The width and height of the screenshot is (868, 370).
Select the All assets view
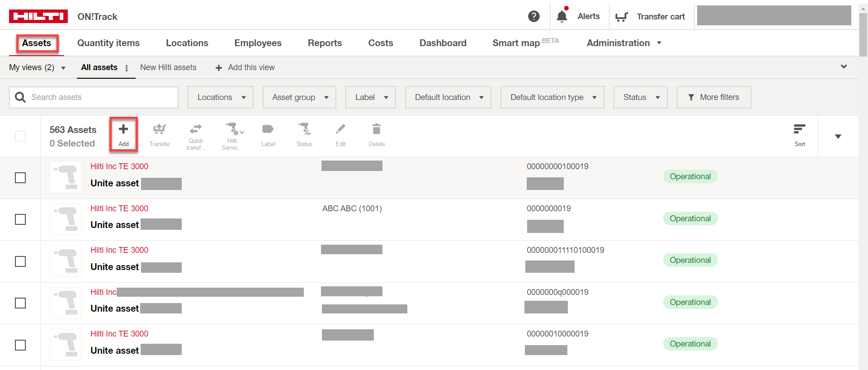tap(99, 67)
